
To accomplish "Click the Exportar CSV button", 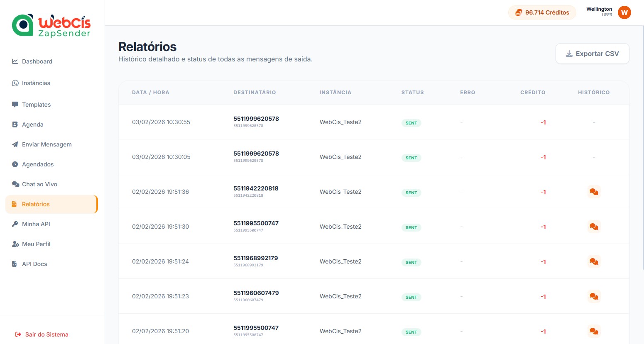I will 592,54.
